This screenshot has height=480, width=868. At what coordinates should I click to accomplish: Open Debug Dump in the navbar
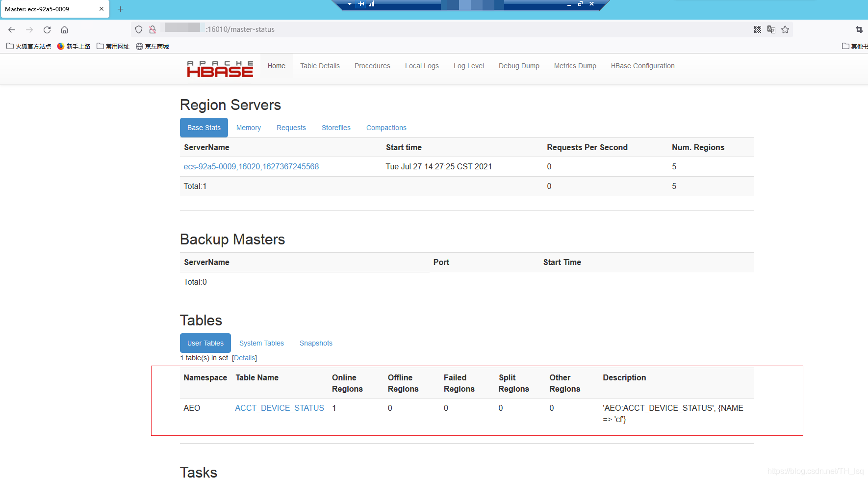point(519,66)
